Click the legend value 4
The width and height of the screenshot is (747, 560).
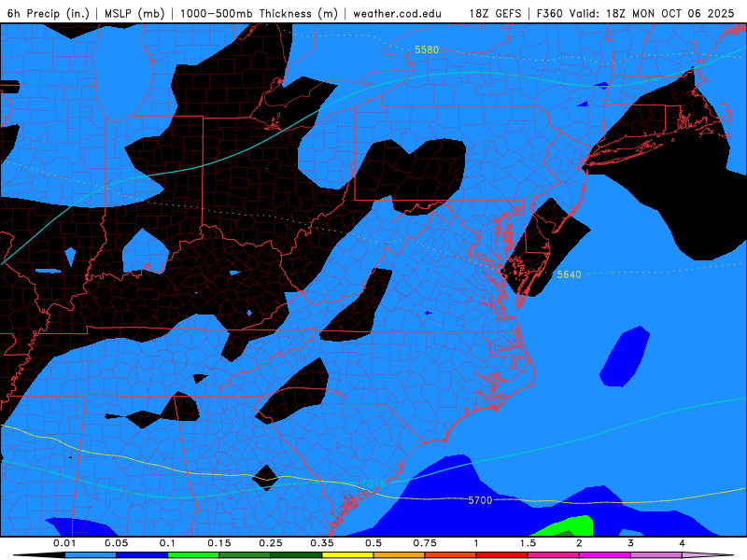683,543
